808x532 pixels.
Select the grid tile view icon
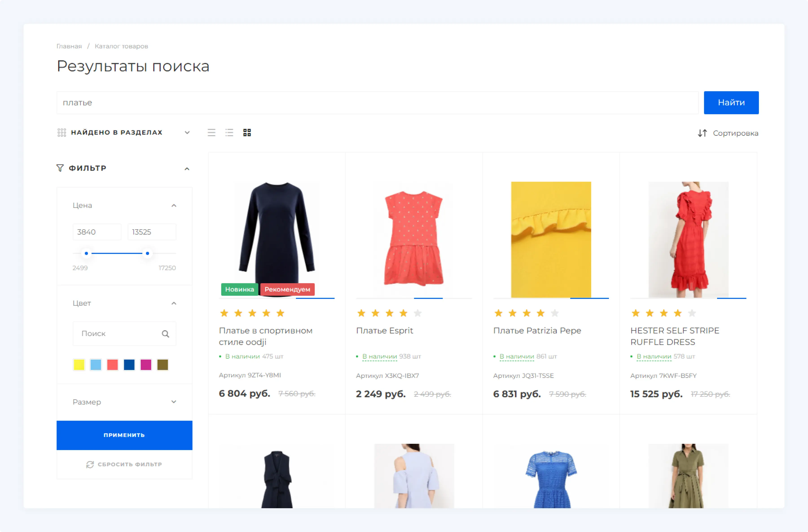coord(247,132)
